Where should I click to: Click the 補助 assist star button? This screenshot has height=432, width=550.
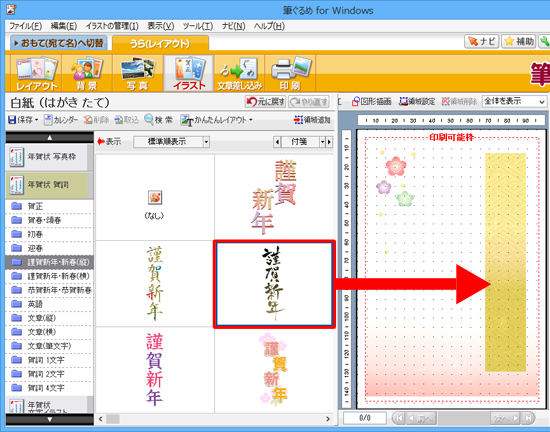(519, 41)
